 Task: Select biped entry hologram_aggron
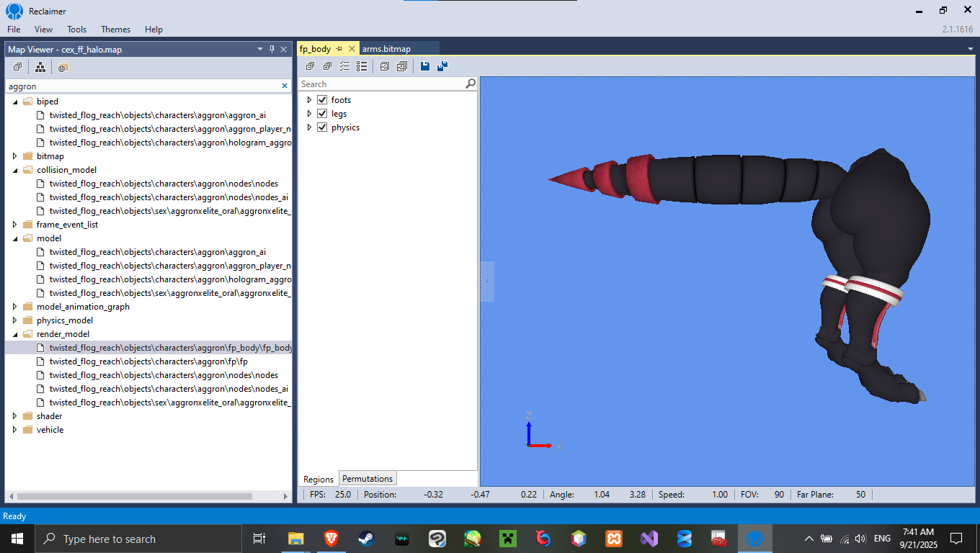pyautogui.click(x=170, y=143)
